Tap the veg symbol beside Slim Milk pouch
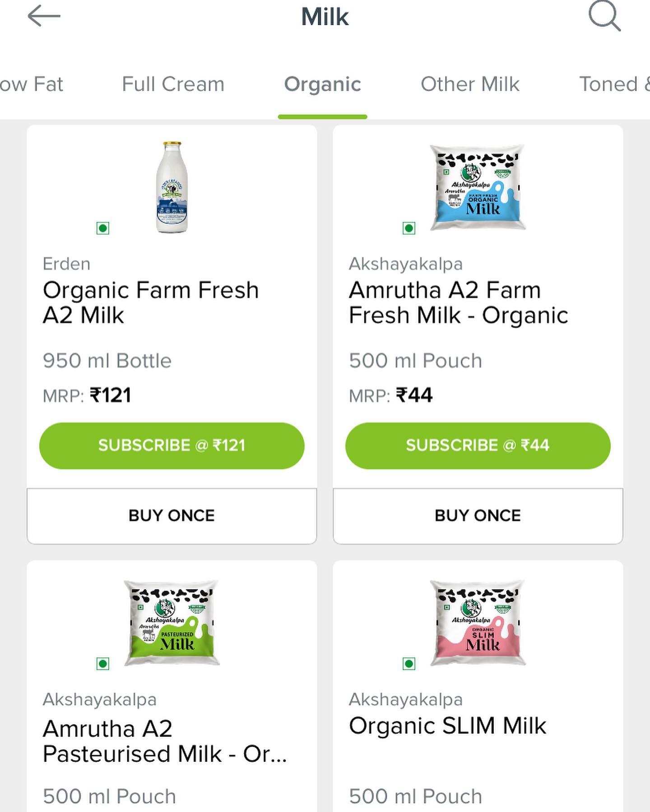The image size is (650, 812). click(409, 664)
